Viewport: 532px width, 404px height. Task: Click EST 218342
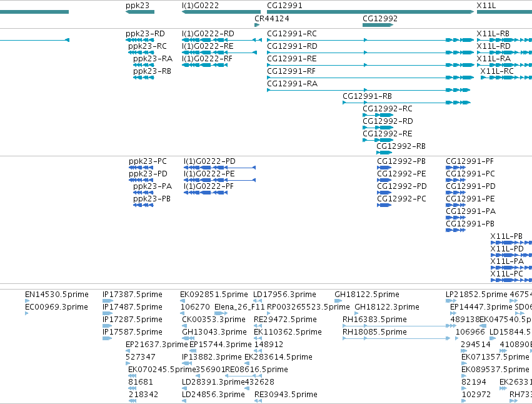(x=144, y=395)
